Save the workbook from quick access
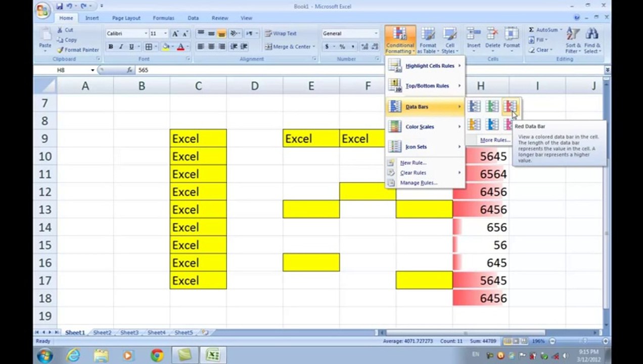 [60, 6]
